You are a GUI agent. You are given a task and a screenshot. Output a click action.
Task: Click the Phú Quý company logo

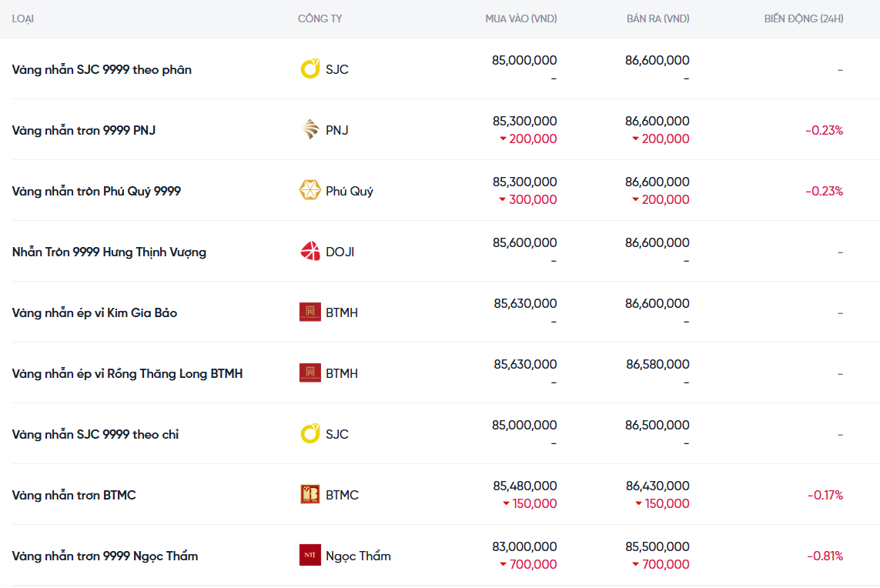point(310,190)
